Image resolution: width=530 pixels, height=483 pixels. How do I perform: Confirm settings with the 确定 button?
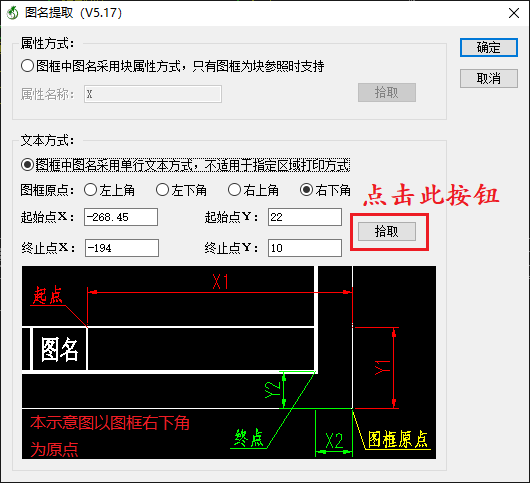click(489, 47)
